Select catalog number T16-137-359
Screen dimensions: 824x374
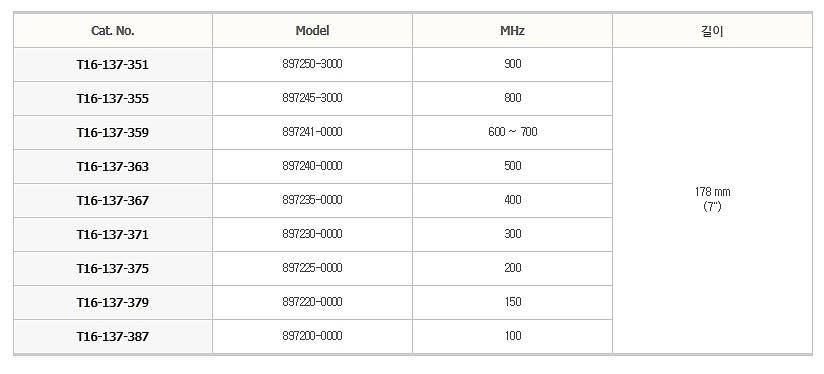point(113,132)
